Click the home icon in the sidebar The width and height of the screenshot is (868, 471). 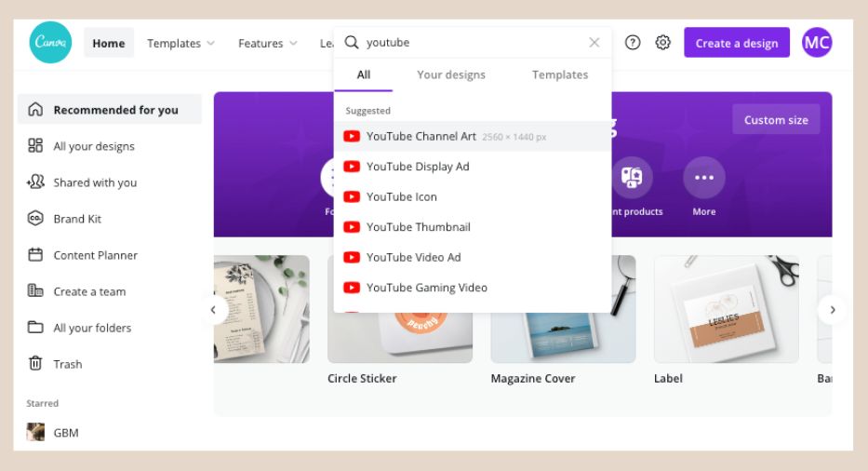point(35,109)
